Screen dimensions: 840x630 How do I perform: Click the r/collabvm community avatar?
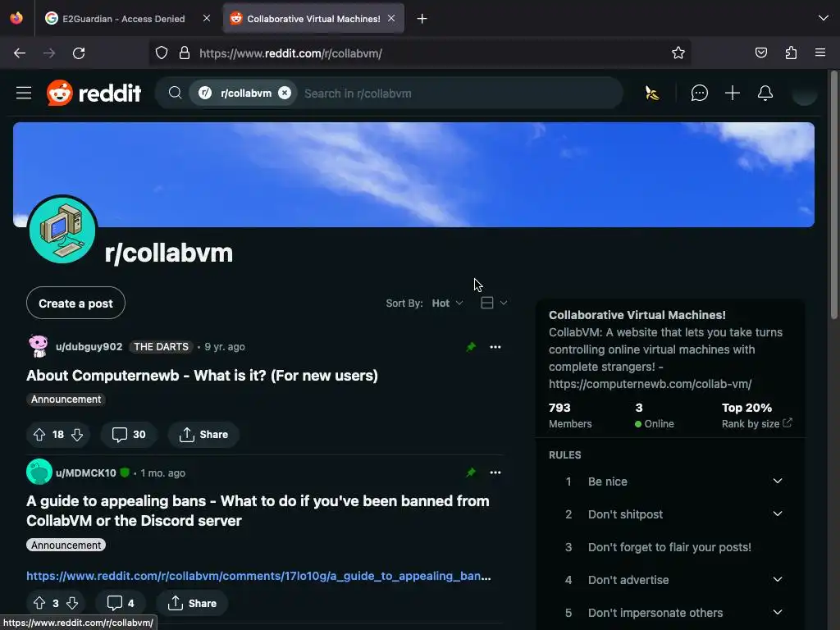(62, 231)
